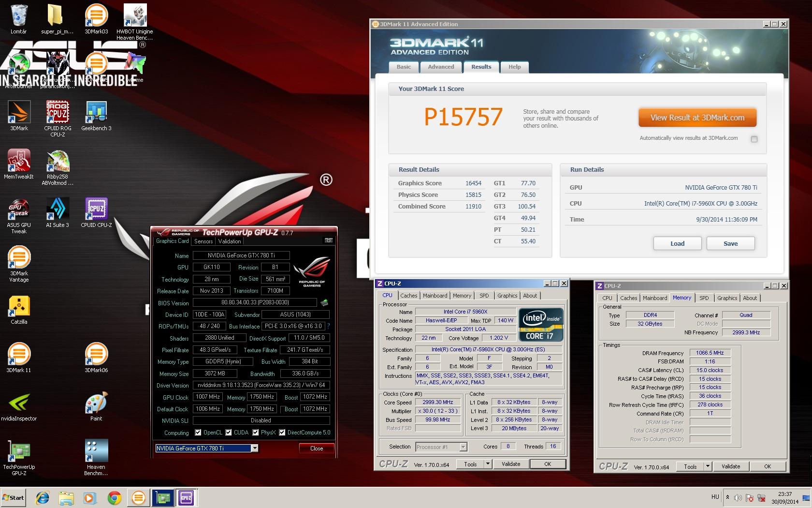Open Google Chrome from the taskbar
Image resolution: width=812 pixels, height=508 pixels.
(x=115, y=497)
